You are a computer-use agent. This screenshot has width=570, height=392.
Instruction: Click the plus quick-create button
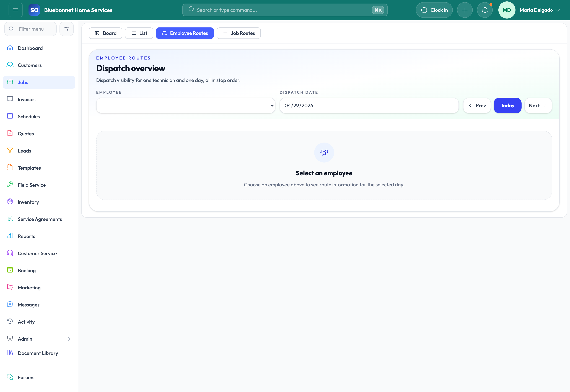(x=465, y=10)
